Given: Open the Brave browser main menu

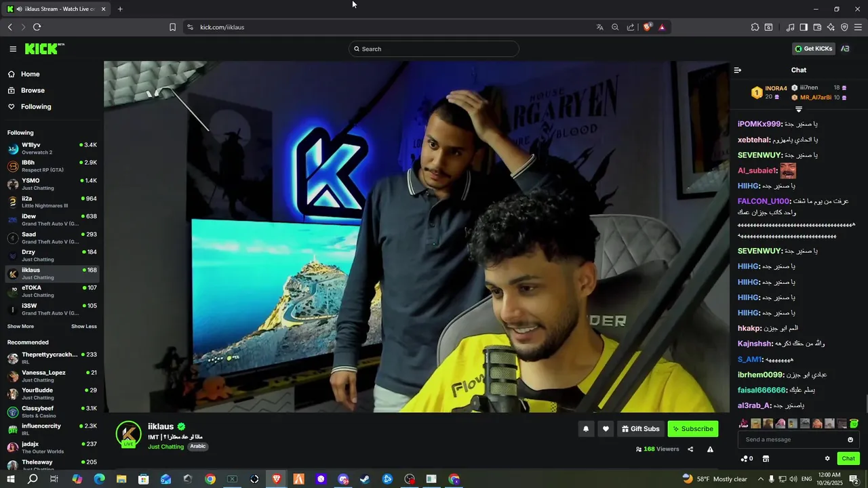Looking at the screenshot, I should [x=858, y=27].
